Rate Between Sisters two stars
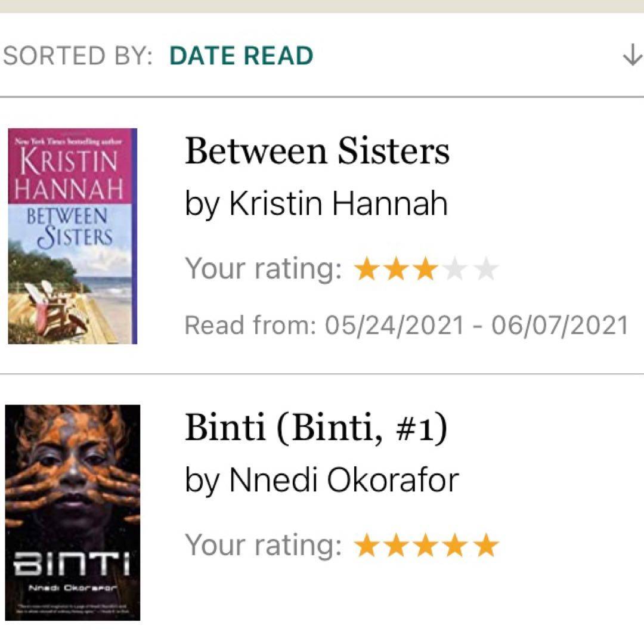The height and width of the screenshot is (644, 644). tap(396, 270)
